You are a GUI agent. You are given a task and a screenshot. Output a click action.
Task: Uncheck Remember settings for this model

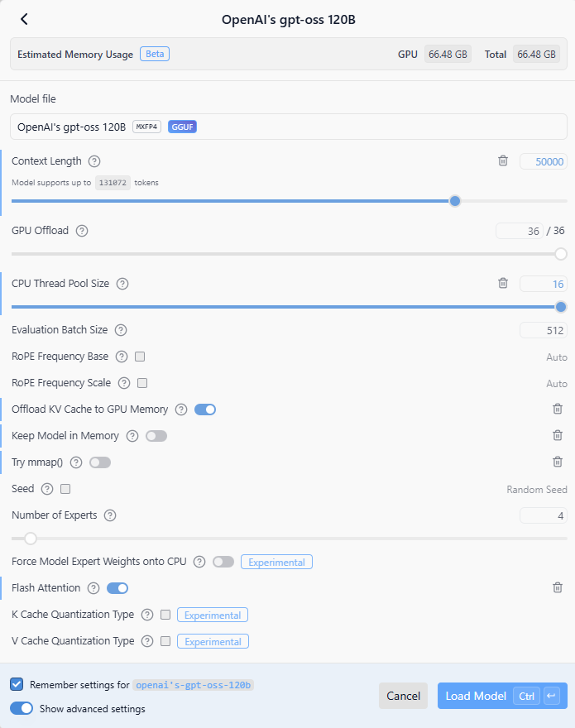point(17,684)
